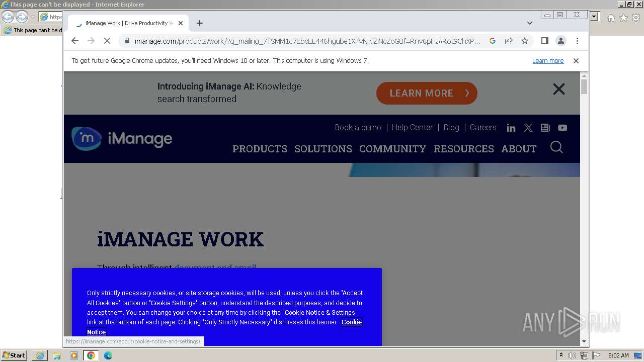Click the Cookie Notice link in banner
Screen dimensions: 644x362
pyautogui.click(x=352, y=322)
